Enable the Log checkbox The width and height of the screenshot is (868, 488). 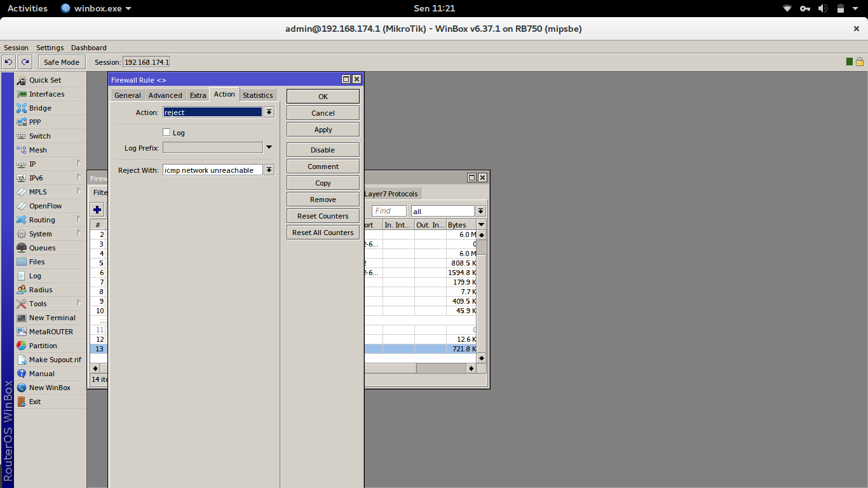tap(166, 132)
